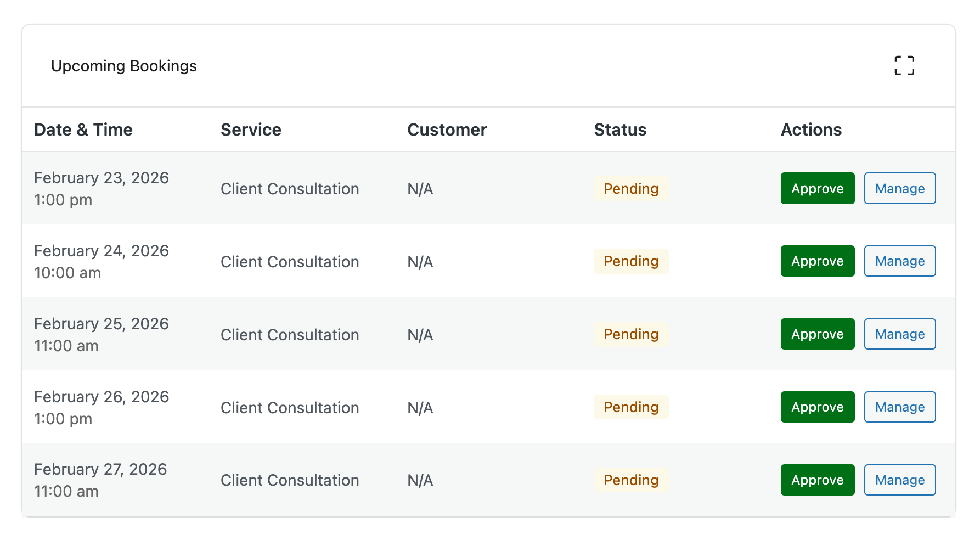Manage the February 23 booking
Image resolution: width=980 pixels, height=540 pixels.
[899, 188]
